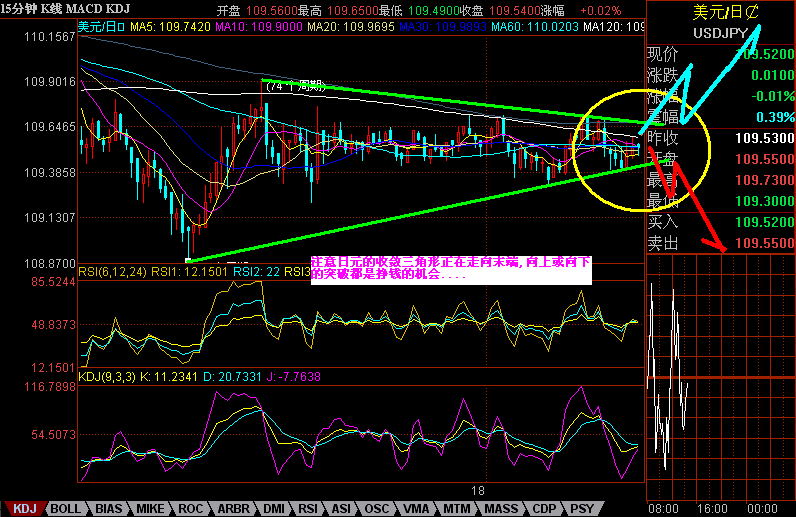Select the ARBR indicator tab

233,508
